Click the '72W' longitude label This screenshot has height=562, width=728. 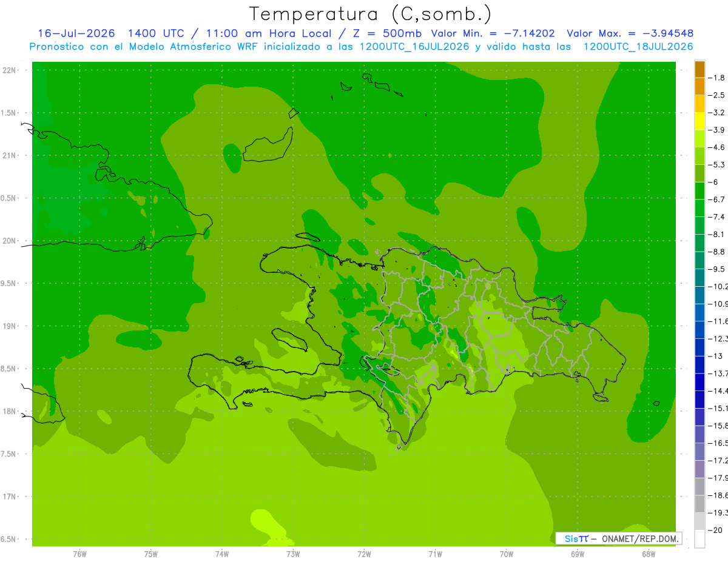[x=364, y=554]
